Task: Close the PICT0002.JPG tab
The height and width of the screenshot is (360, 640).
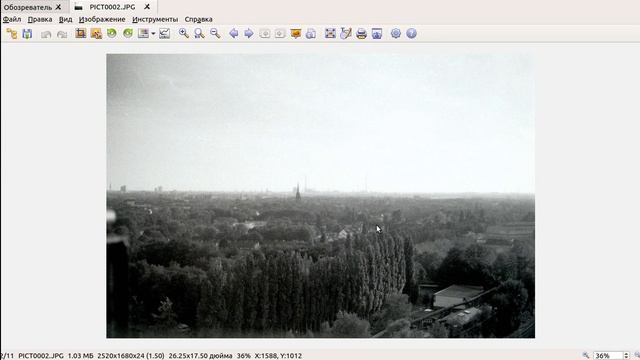Action: click(147, 7)
